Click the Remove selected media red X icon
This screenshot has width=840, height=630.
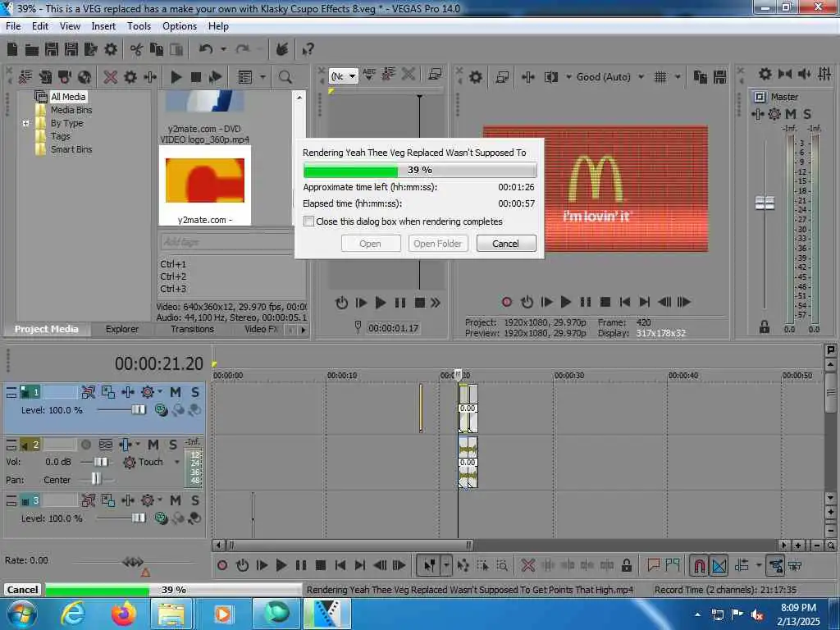pos(111,77)
